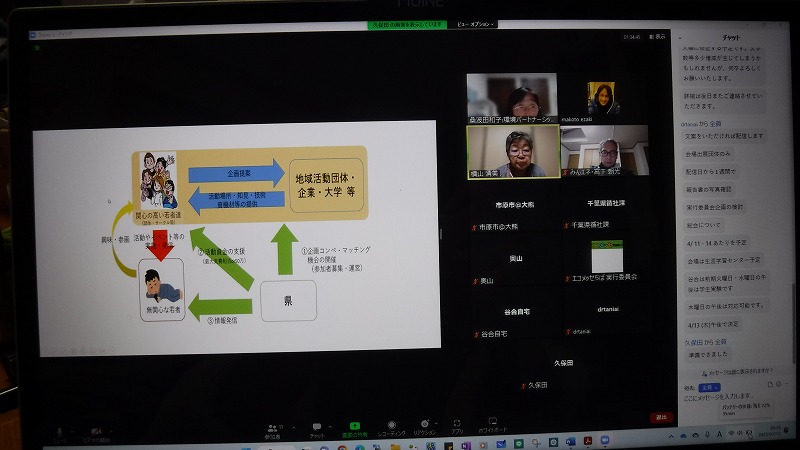Click the file attach icon in chat
Screen dimensions: 800x450
point(770,384)
